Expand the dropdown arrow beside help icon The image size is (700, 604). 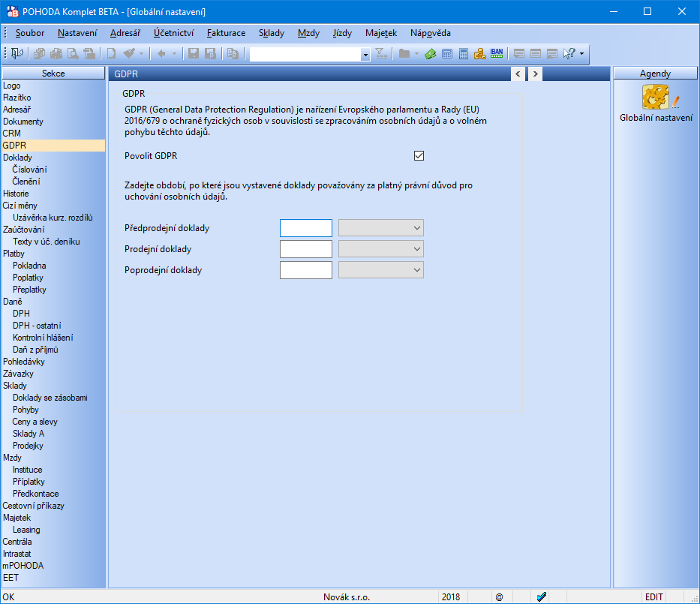tap(581, 54)
